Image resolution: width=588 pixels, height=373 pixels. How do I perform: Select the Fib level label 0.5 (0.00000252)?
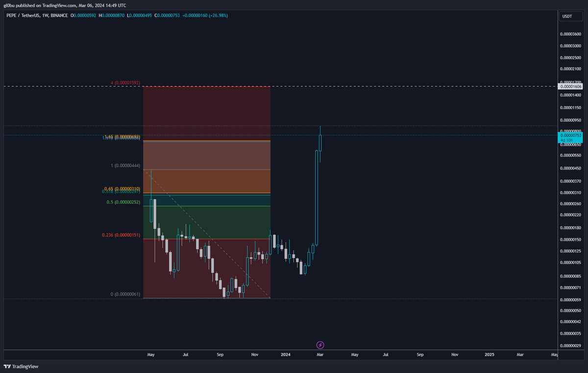point(123,202)
